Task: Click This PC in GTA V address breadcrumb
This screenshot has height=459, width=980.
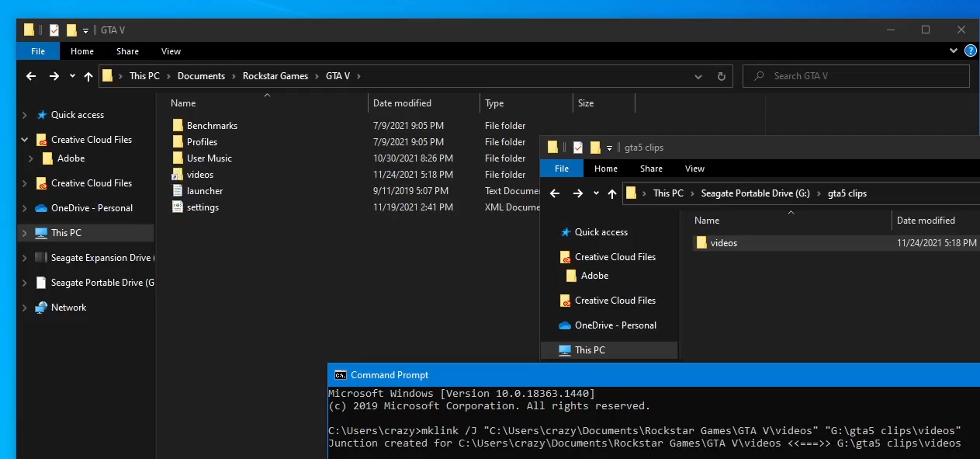Action: coord(144,76)
